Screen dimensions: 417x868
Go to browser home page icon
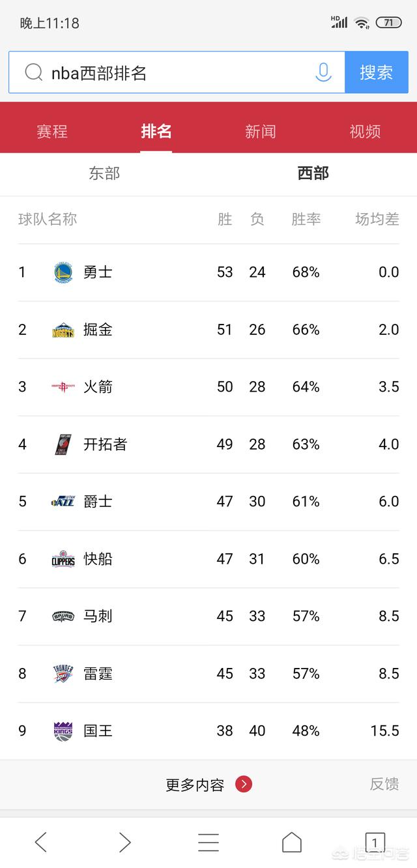pos(292,842)
